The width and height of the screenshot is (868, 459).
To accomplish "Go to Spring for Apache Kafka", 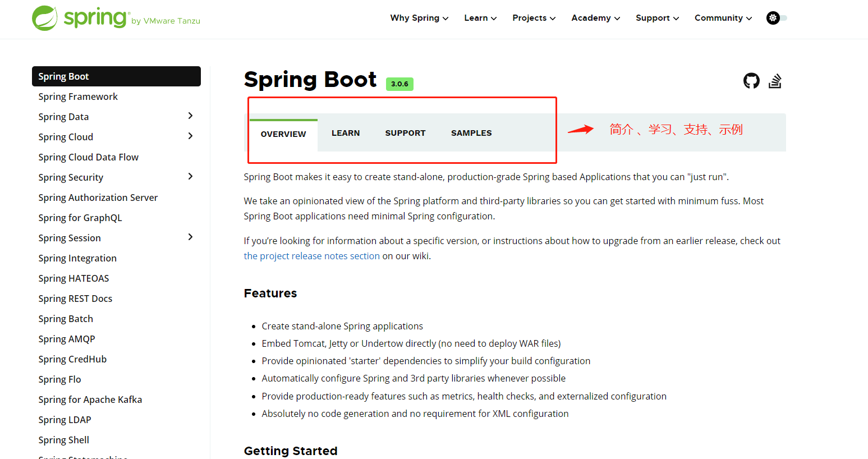I will coord(90,400).
